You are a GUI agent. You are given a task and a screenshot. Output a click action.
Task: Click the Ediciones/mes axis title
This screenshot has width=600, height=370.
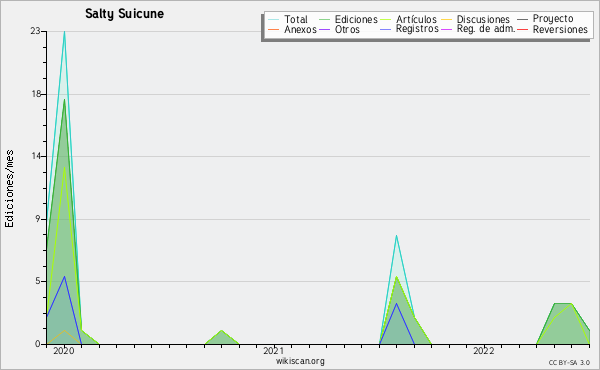pos(9,188)
